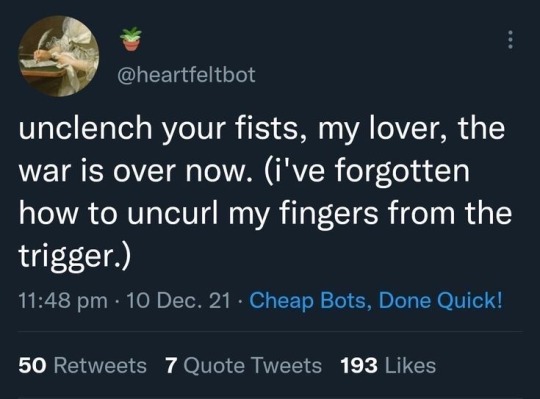Click the number 7 beside Quote Tweets

[x=171, y=365]
